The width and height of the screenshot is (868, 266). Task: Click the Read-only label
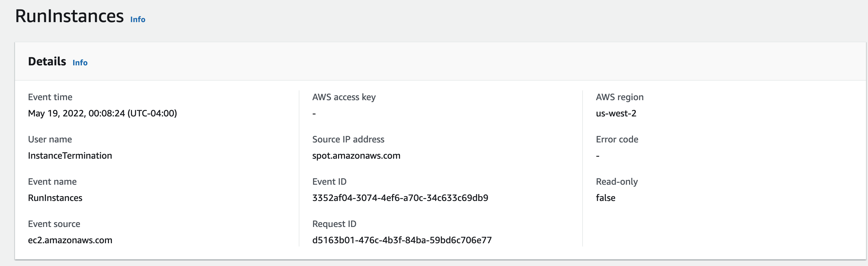617,181
